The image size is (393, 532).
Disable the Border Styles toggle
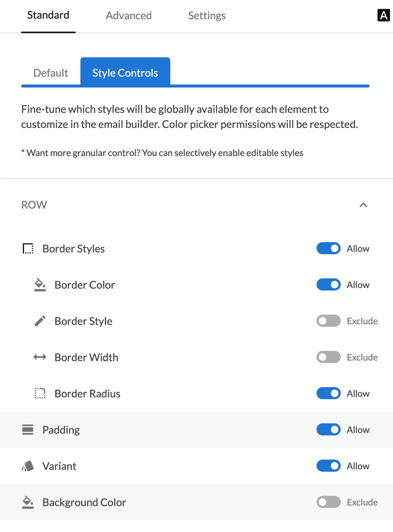pyautogui.click(x=328, y=249)
